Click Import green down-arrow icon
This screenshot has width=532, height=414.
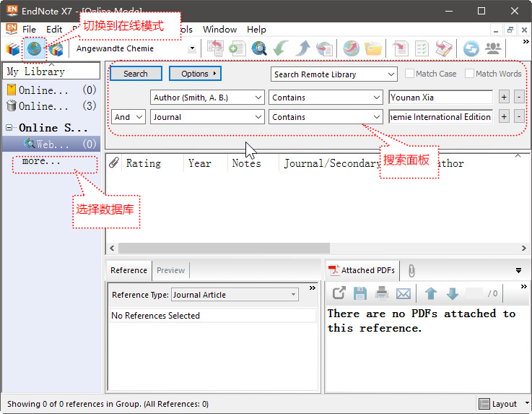(281, 48)
